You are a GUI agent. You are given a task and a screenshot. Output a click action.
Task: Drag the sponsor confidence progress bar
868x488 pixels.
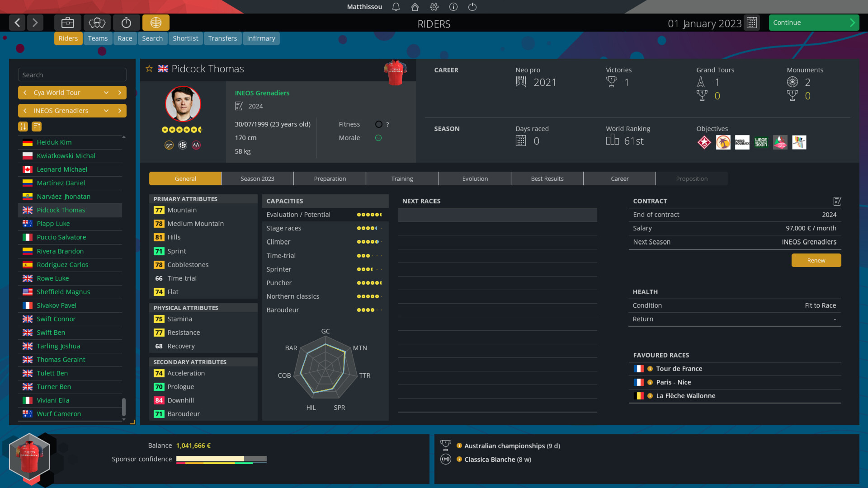pos(221,459)
